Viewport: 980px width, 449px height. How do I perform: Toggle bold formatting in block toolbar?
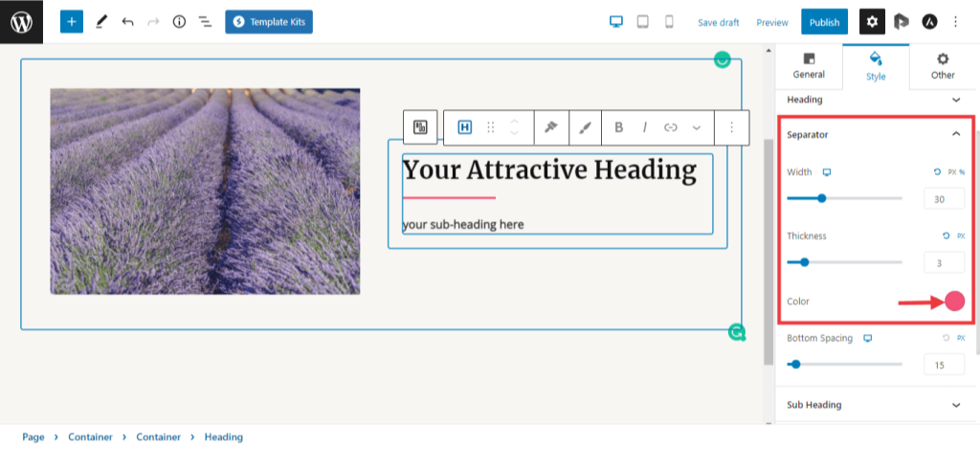click(x=619, y=127)
